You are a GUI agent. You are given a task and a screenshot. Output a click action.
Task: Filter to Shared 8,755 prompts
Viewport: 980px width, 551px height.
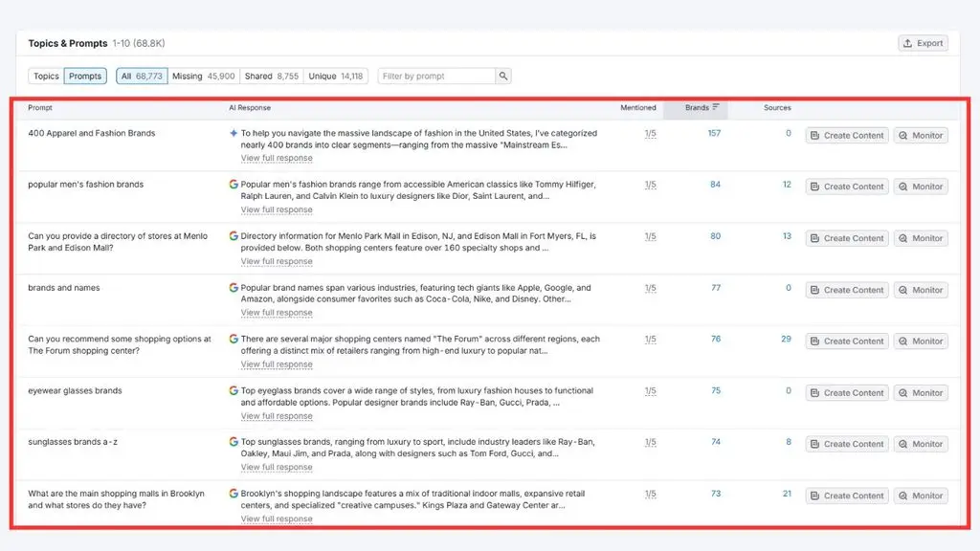point(272,77)
